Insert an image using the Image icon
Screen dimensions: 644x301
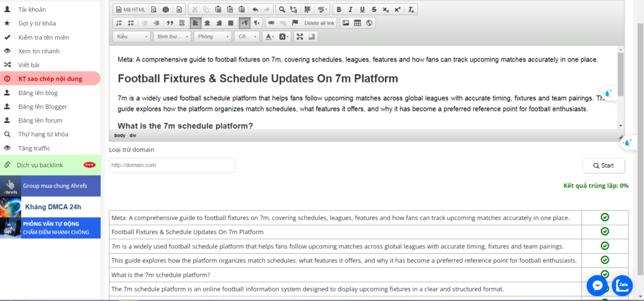(345, 23)
